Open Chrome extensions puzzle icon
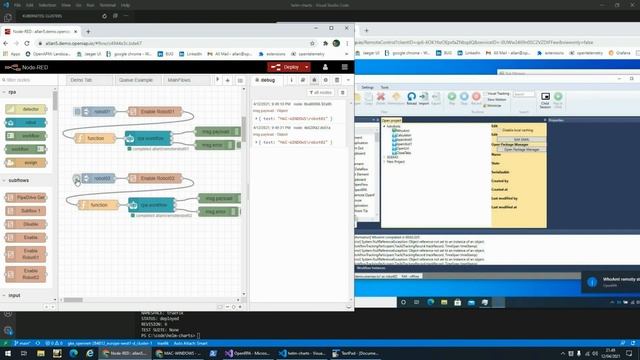This screenshot has width=640, height=360. pyautogui.click(x=325, y=43)
